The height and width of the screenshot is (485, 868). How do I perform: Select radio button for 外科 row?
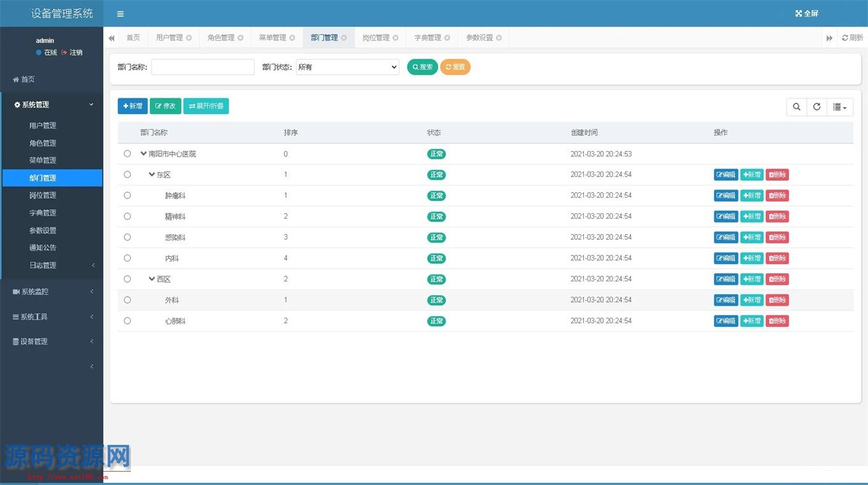(128, 299)
